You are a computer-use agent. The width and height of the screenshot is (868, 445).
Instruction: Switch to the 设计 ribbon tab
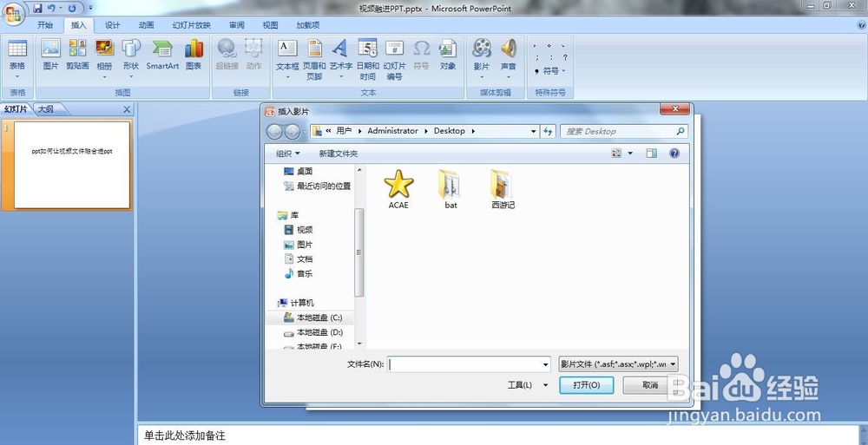[112, 25]
